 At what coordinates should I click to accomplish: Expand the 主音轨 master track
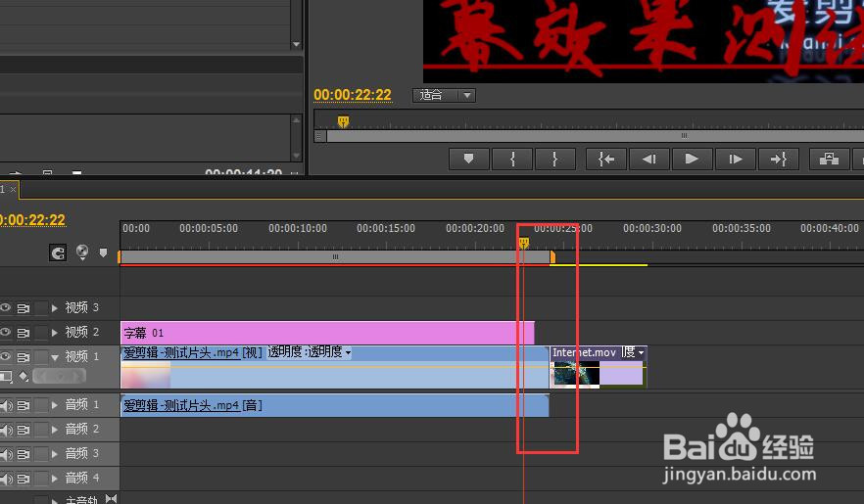(x=55, y=501)
